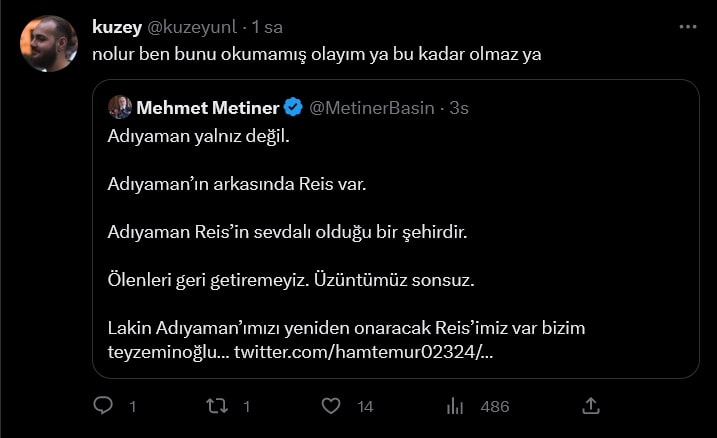Select the @MetinerBasin handle in quoted tweet
The height and width of the screenshot is (438, 717).
point(374,107)
